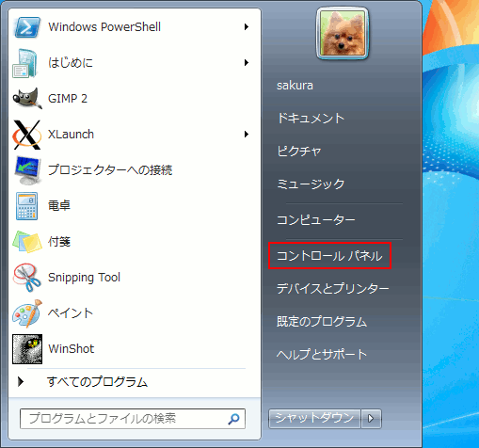Click the calculator icon next to 電卓

coord(26,206)
